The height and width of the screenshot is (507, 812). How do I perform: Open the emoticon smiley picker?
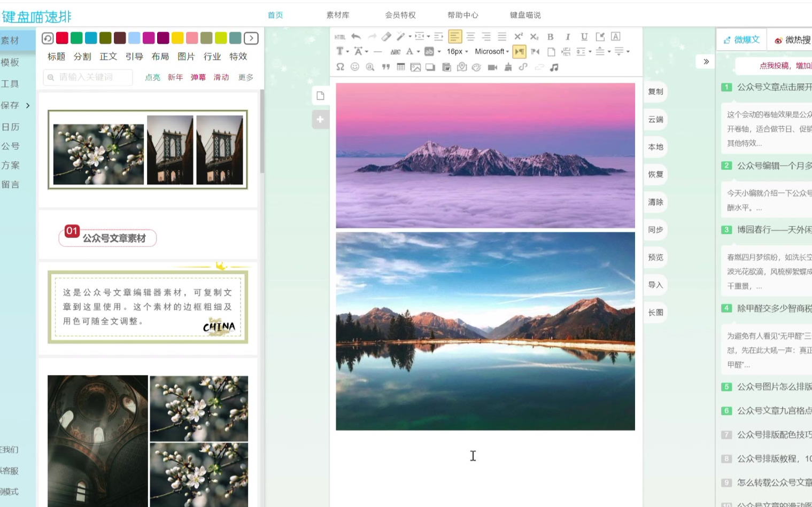[x=355, y=67]
